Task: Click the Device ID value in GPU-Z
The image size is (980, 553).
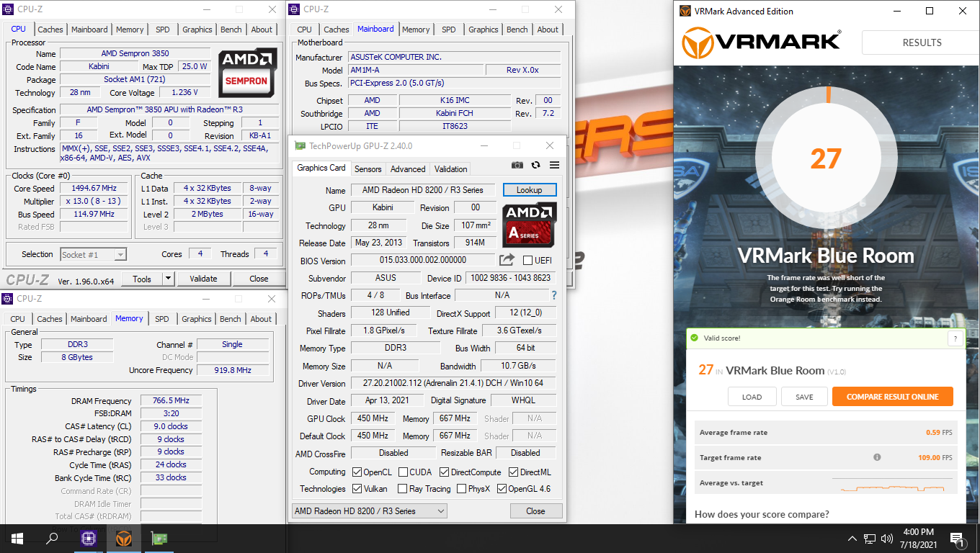Action: click(x=510, y=278)
